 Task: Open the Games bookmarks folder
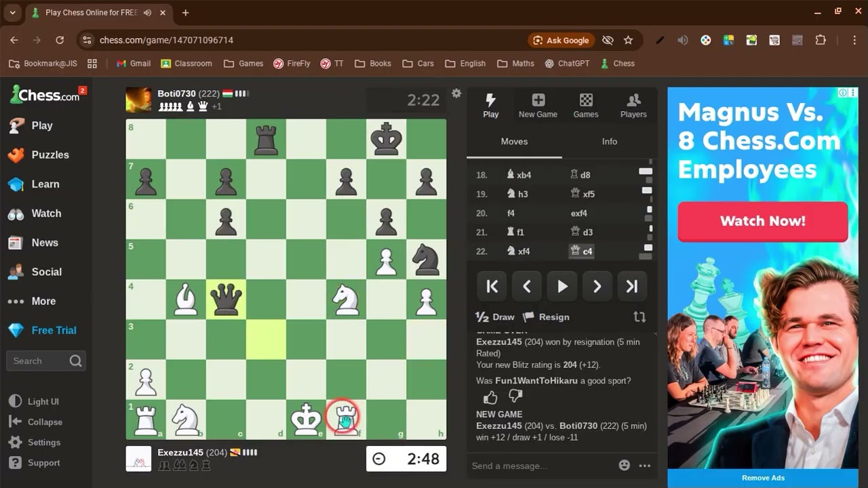coord(243,63)
